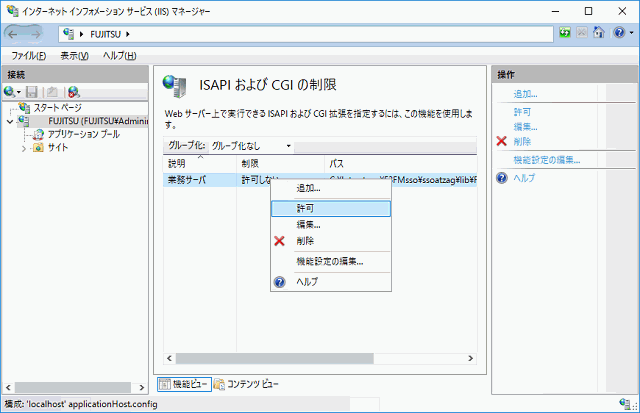Open the 表示(V) menu
The image size is (640, 413).
[x=74, y=56]
